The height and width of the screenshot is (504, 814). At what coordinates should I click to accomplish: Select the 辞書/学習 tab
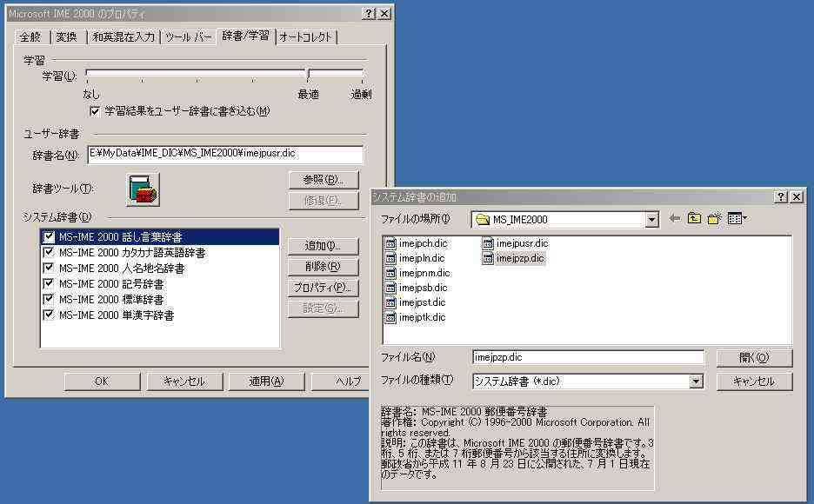pyautogui.click(x=245, y=36)
